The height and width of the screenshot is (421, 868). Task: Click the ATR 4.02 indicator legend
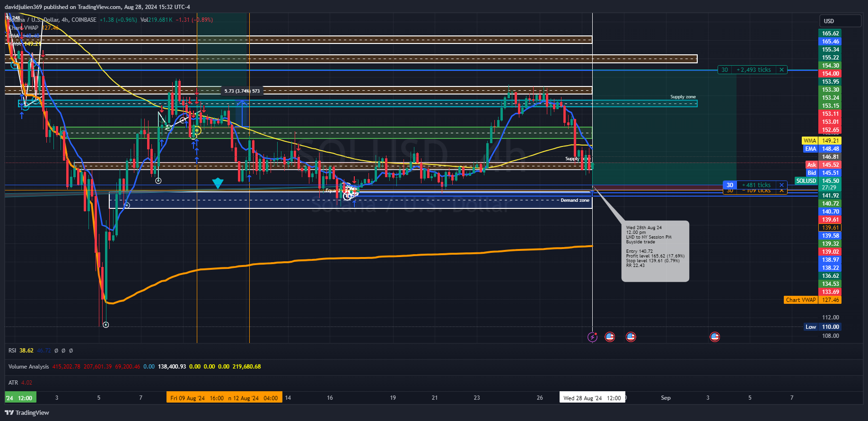point(20,383)
